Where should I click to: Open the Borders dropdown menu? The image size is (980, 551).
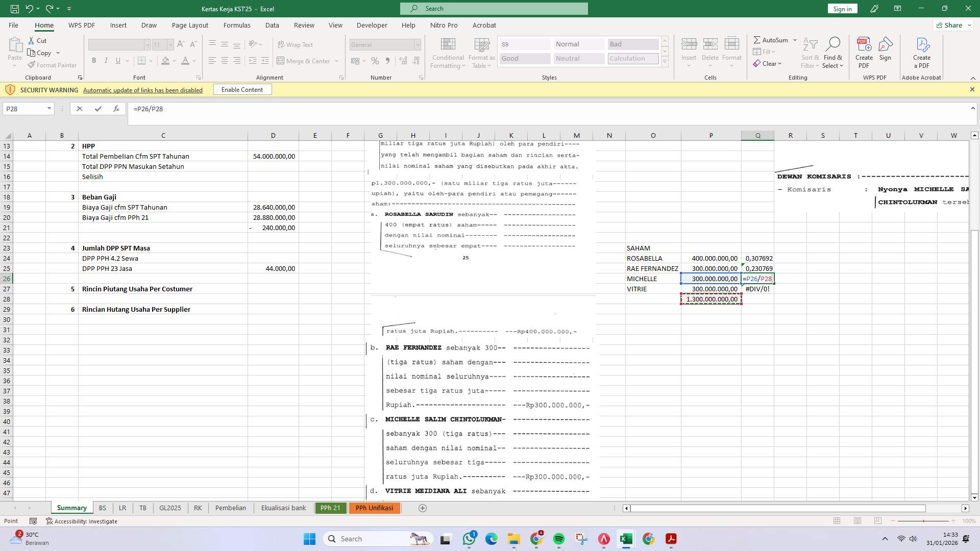tap(151, 60)
